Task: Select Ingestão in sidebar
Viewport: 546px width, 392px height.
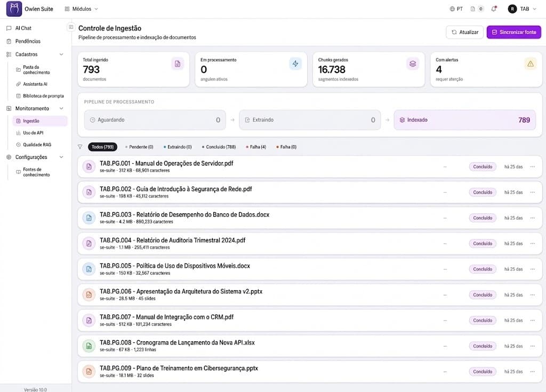Action: [39, 121]
